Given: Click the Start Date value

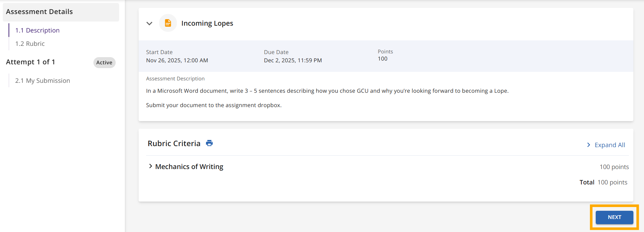Looking at the screenshot, I should [x=177, y=61].
